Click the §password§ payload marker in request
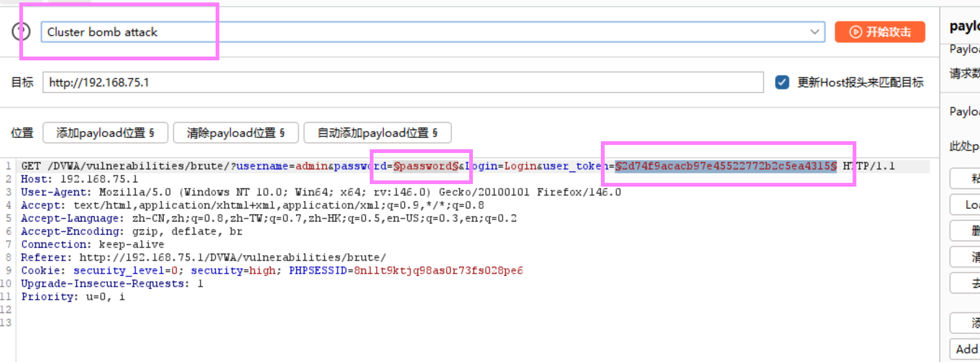Image resolution: width=980 pixels, height=362 pixels. [426, 166]
